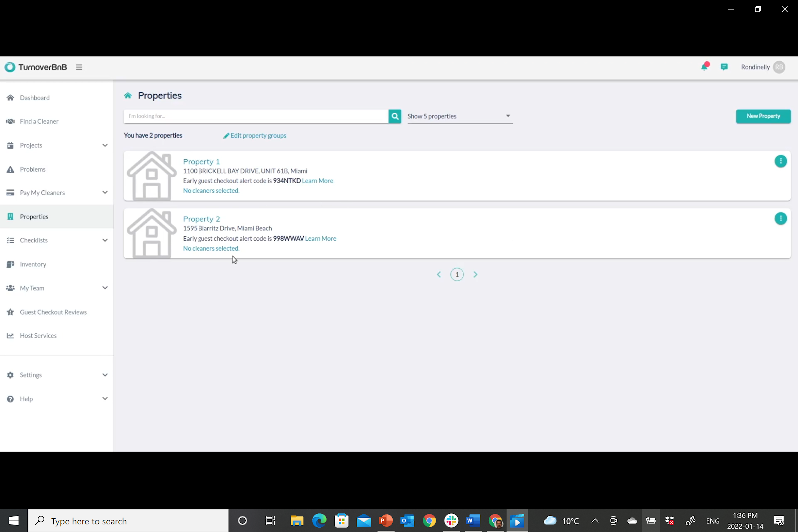Click Edit property groups link
The width and height of the screenshot is (798, 532).
point(255,136)
